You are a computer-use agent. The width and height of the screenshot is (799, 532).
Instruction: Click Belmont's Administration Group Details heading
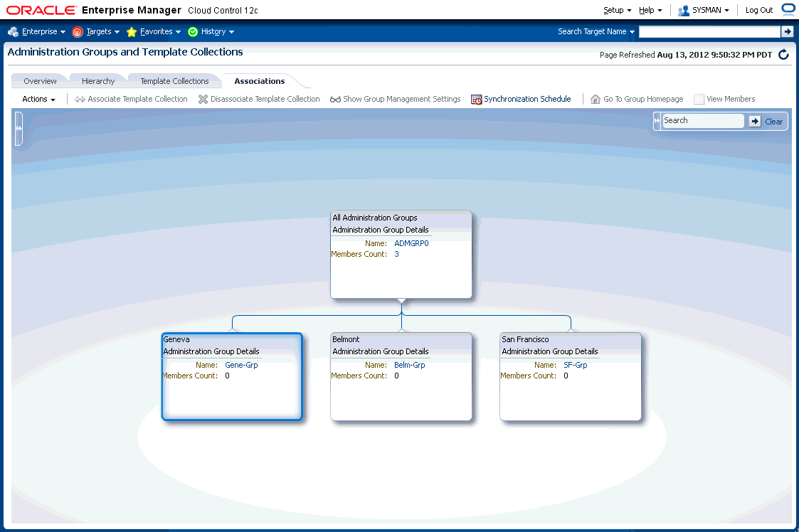[380, 351]
